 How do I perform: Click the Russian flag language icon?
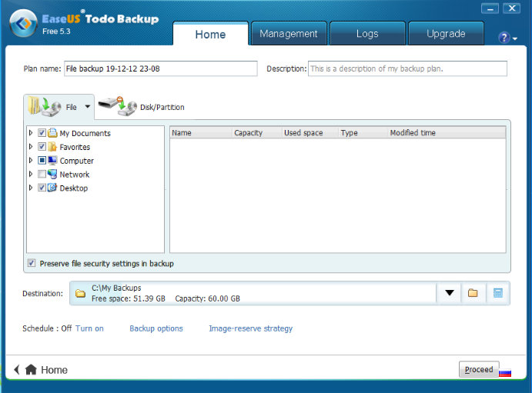tap(505, 373)
